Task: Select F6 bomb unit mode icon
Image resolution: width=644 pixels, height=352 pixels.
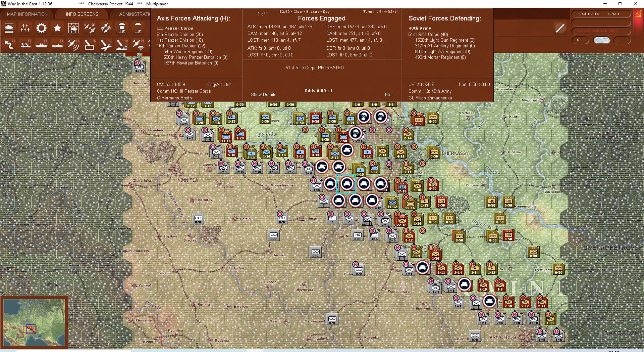Action: pos(90,44)
